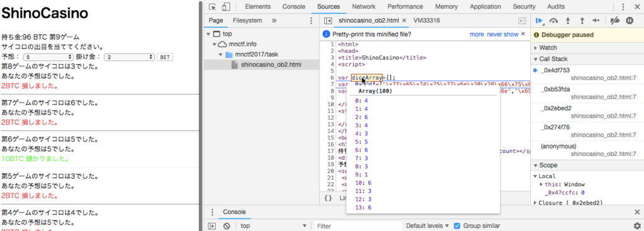This screenshot has height=231, width=644.
Task: Open the Memory tab
Action: [446, 6]
